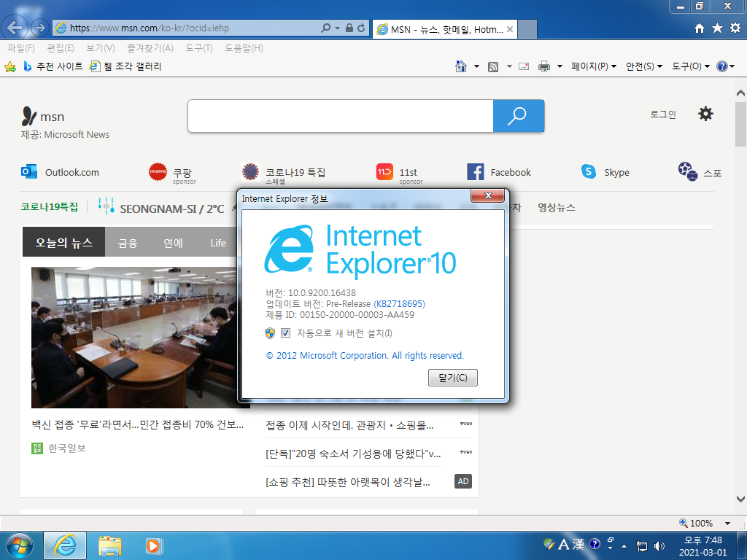Open the Windows Start button
The height and width of the screenshot is (560, 747).
[x=20, y=545]
